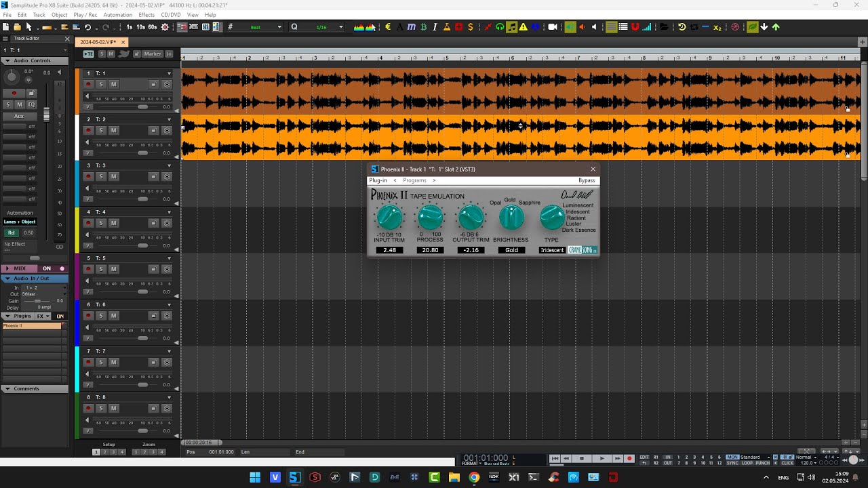
Task: Solo track 1
Action: 101,84
